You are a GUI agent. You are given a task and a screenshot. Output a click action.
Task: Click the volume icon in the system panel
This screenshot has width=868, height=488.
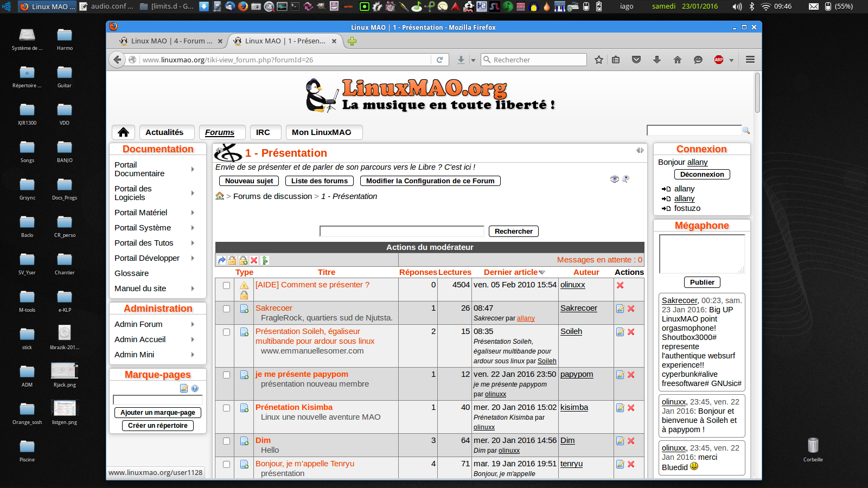click(737, 7)
